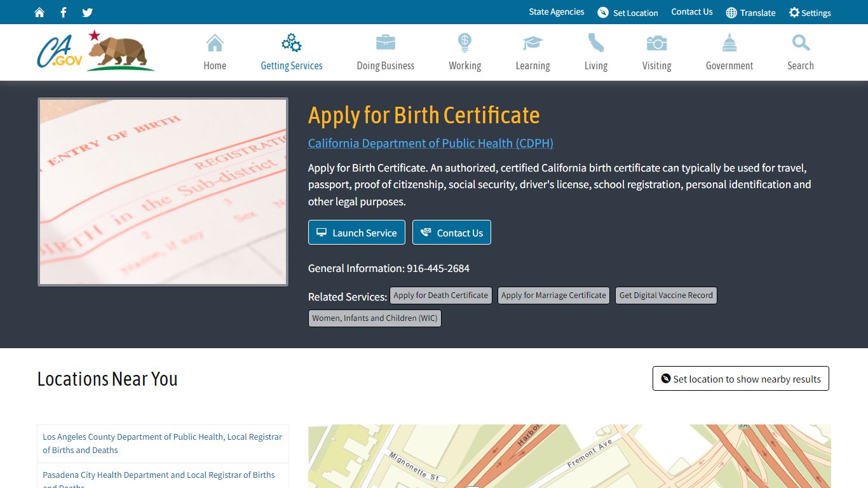Viewport: 868px width, 488px height.
Task: Select the Living menu label
Action: pyautogui.click(x=596, y=65)
